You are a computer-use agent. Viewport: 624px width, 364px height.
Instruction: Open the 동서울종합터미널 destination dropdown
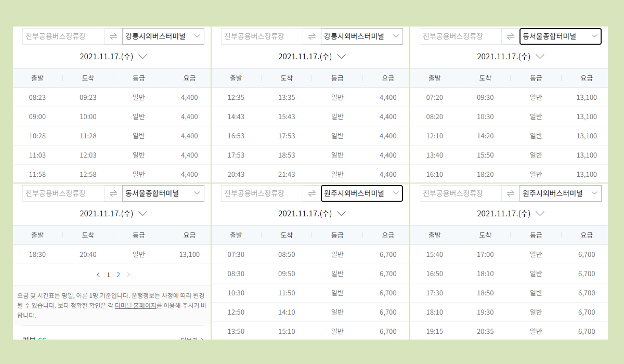(560, 36)
